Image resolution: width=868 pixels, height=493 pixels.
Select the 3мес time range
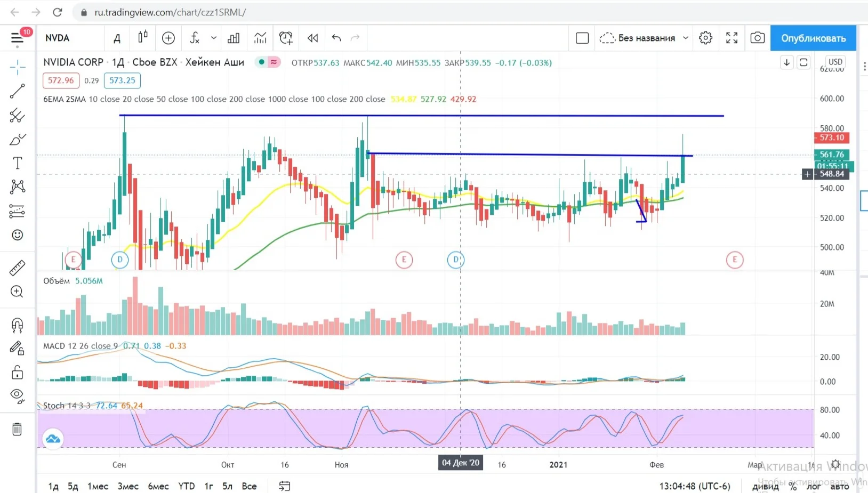click(x=128, y=486)
